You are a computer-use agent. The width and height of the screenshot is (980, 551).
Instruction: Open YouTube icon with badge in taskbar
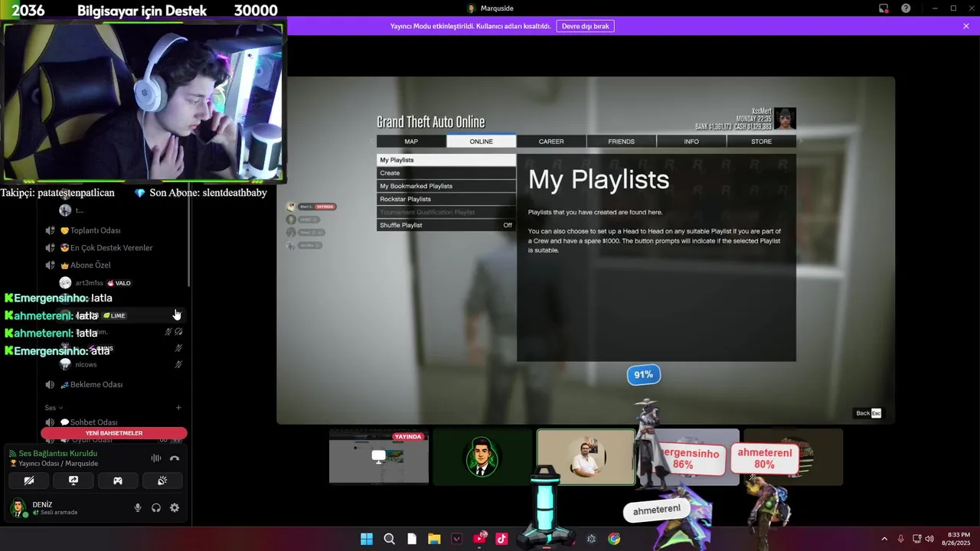[479, 539]
